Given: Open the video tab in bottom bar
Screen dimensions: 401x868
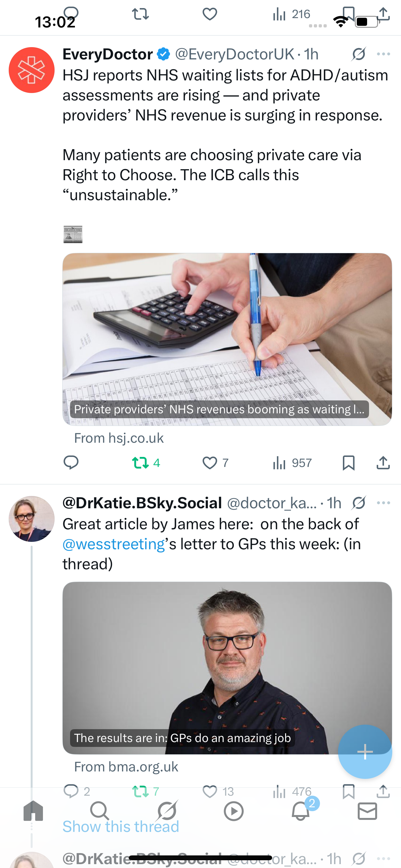Looking at the screenshot, I should click(233, 811).
